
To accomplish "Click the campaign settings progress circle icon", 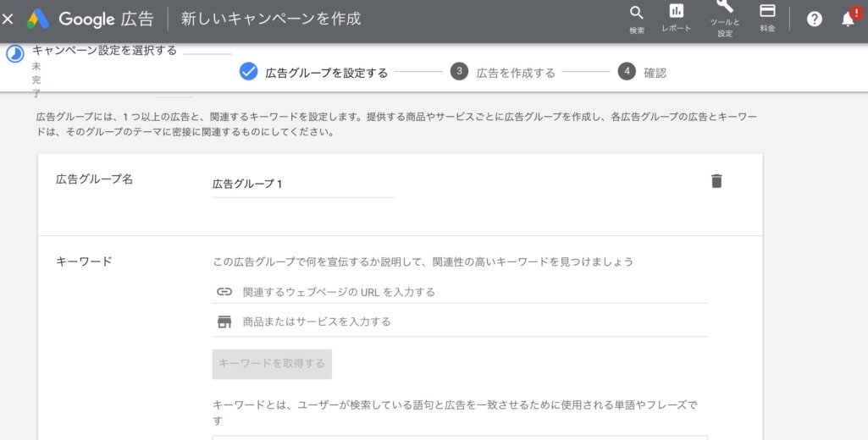I will click(x=15, y=53).
